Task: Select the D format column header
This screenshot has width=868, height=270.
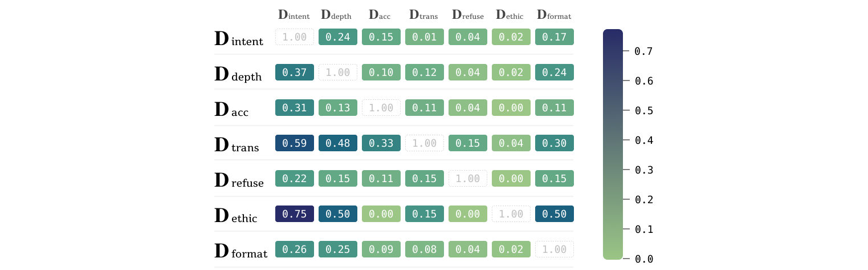Action: (x=554, y=15)
